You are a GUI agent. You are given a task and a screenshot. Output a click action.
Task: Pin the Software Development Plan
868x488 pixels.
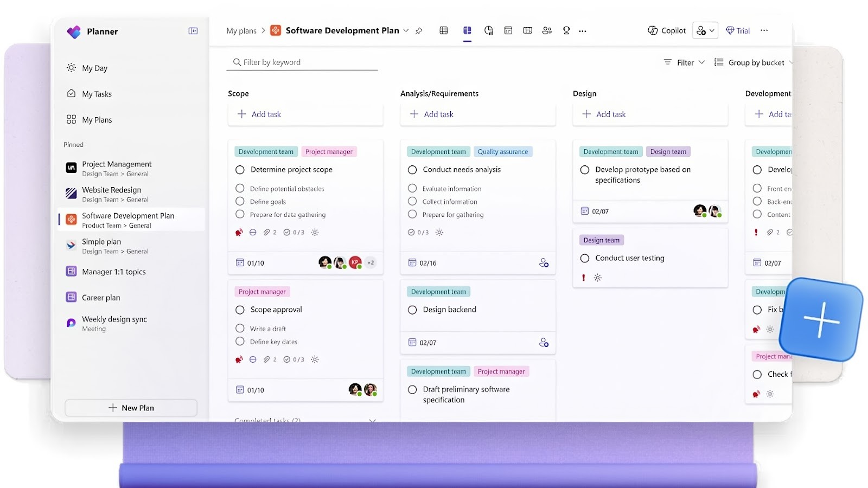coord(419,31)
